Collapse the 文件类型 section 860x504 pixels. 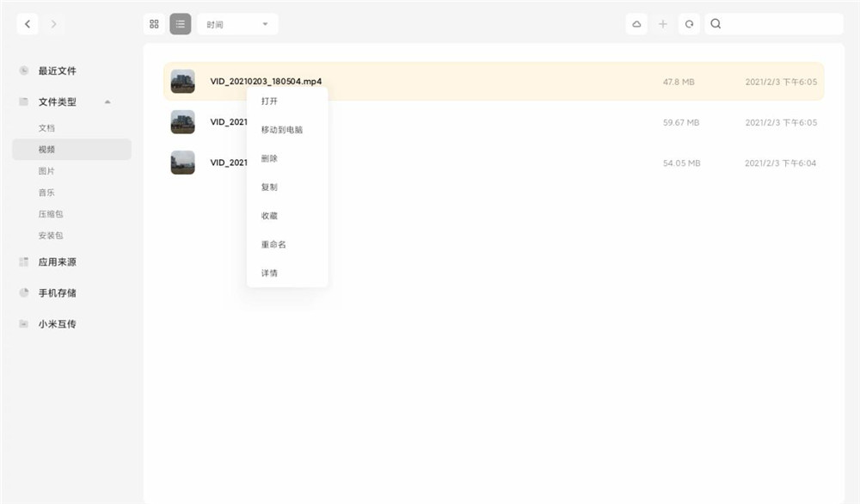click(107, 101)
